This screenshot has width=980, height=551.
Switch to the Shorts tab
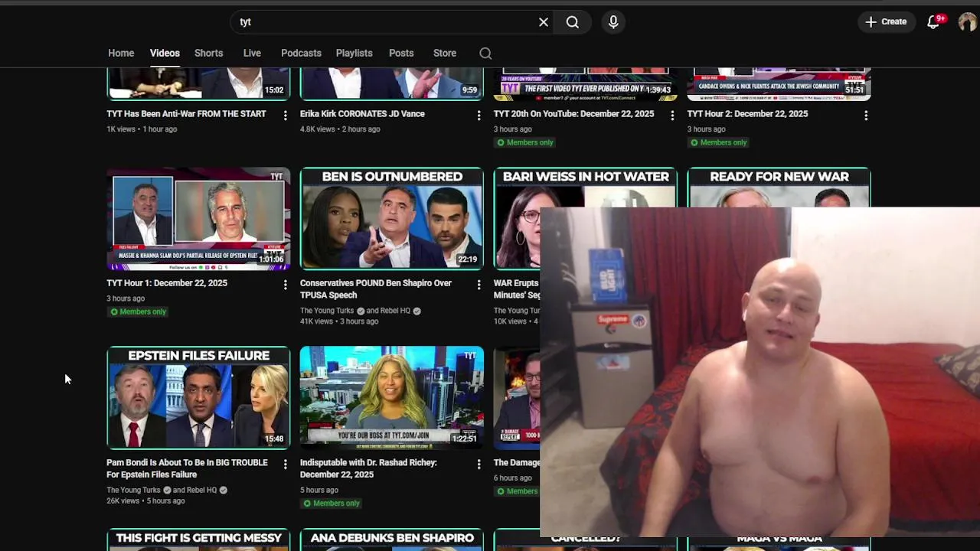click(x=208, y=53)
